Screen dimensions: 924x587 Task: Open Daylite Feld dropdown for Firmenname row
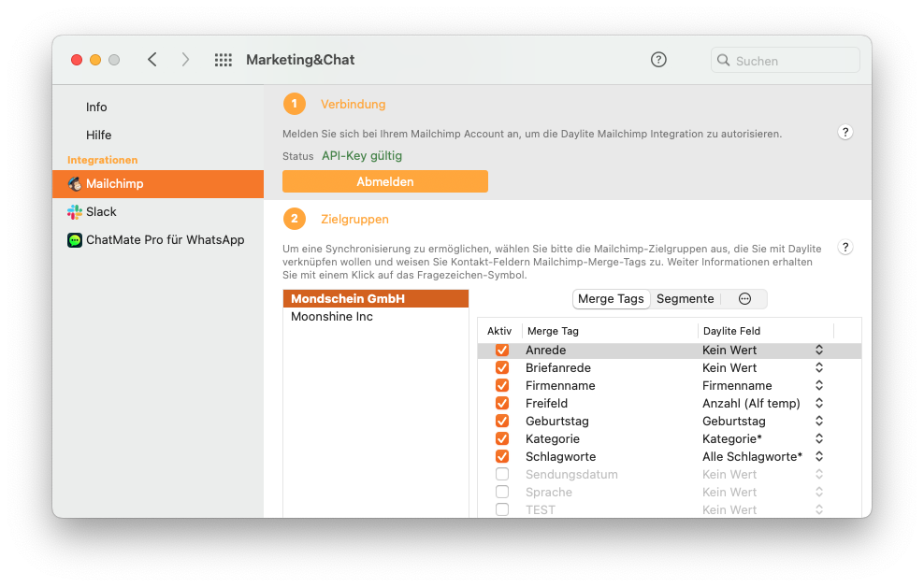pyautogui.click(x=819, y=385)
